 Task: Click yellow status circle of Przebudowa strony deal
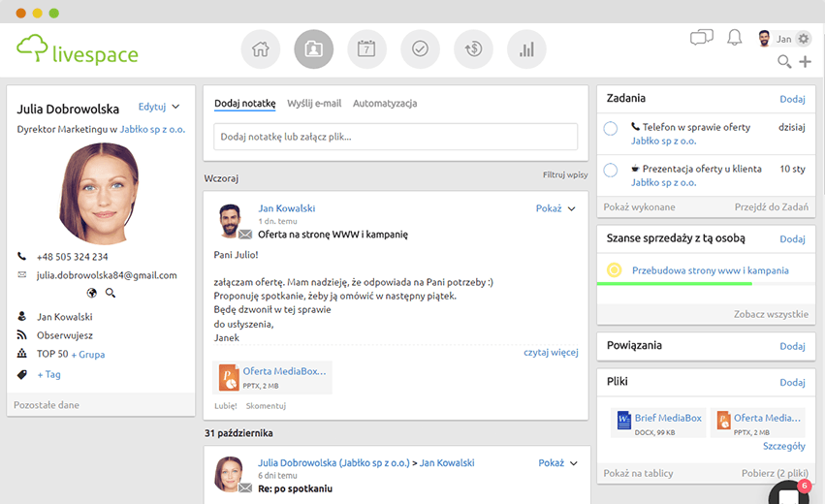coord(614,269)
